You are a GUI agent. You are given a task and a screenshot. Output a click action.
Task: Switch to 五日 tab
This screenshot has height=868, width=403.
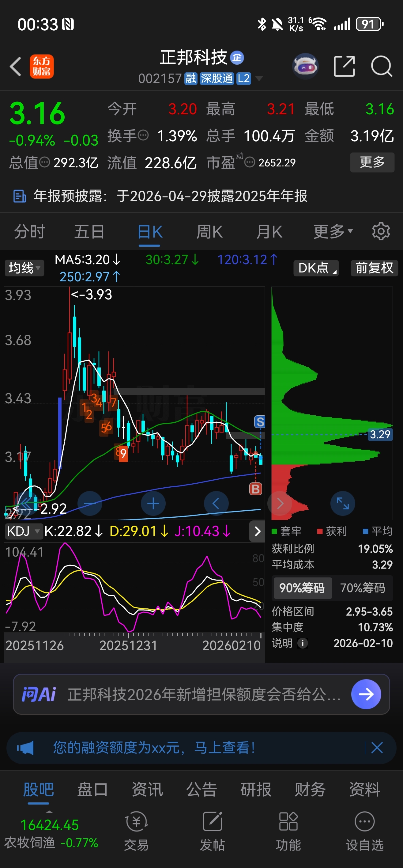tap(89, 232)
